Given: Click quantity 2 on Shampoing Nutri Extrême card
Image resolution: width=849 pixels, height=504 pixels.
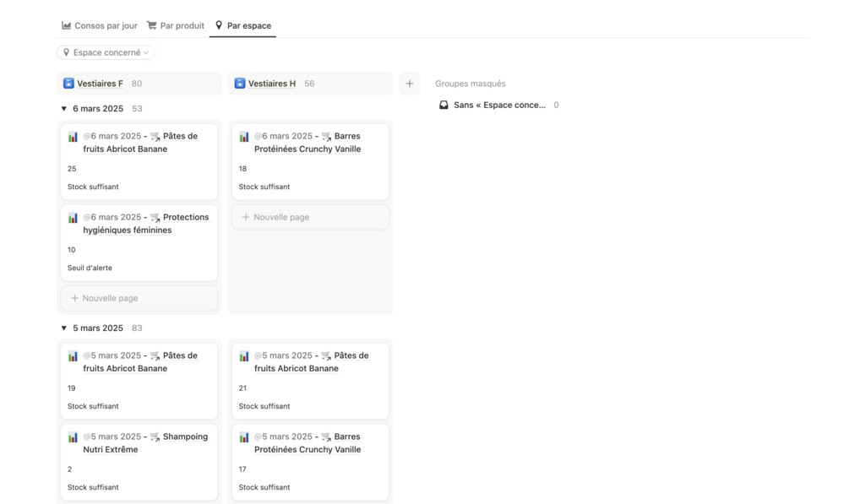Looking at the screenshot, I should pos(69,469).
